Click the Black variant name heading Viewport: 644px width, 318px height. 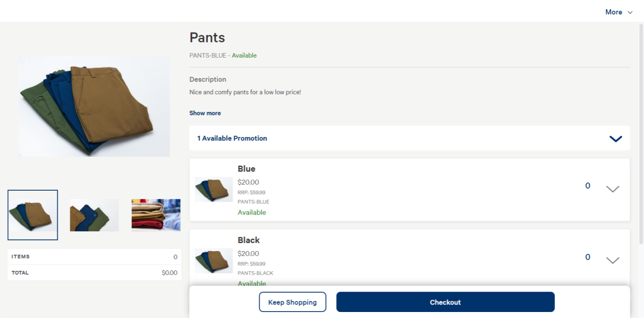point(249,240)
